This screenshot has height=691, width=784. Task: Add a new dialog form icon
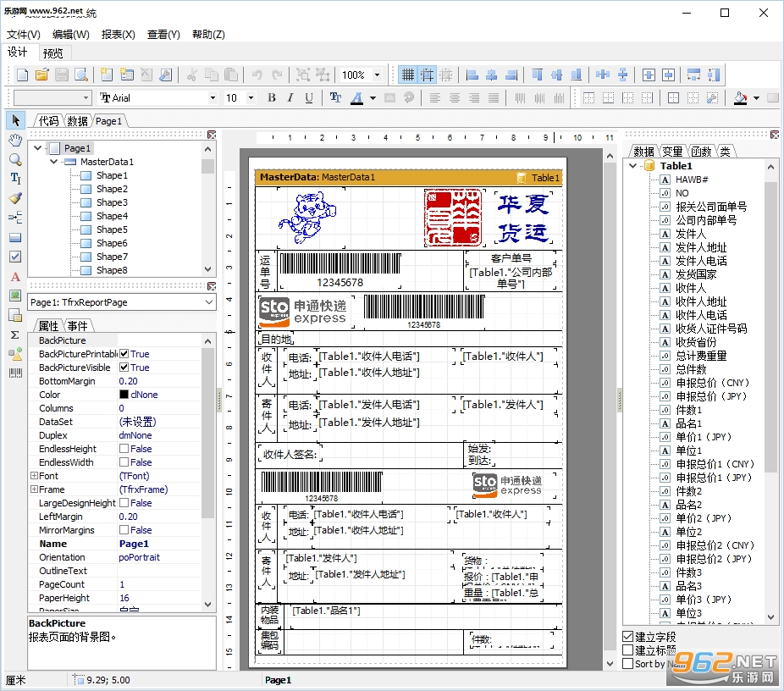pyautogui.click(x=126, y=75)
